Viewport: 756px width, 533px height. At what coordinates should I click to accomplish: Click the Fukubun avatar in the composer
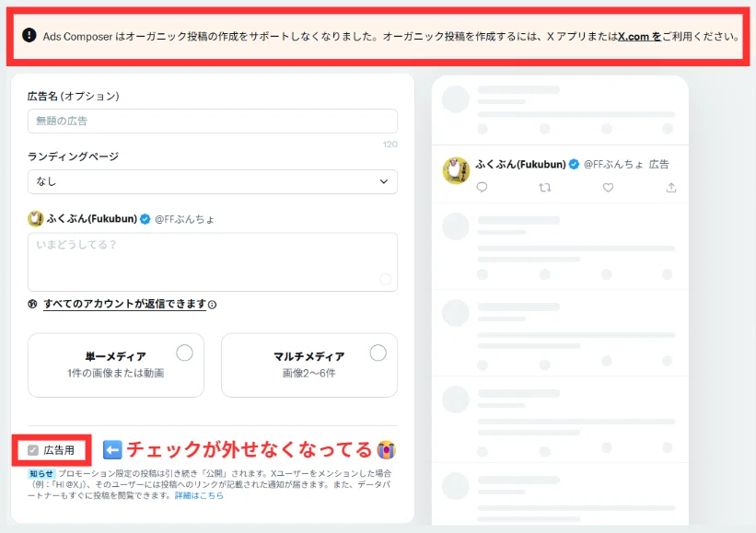pos(35,219)
